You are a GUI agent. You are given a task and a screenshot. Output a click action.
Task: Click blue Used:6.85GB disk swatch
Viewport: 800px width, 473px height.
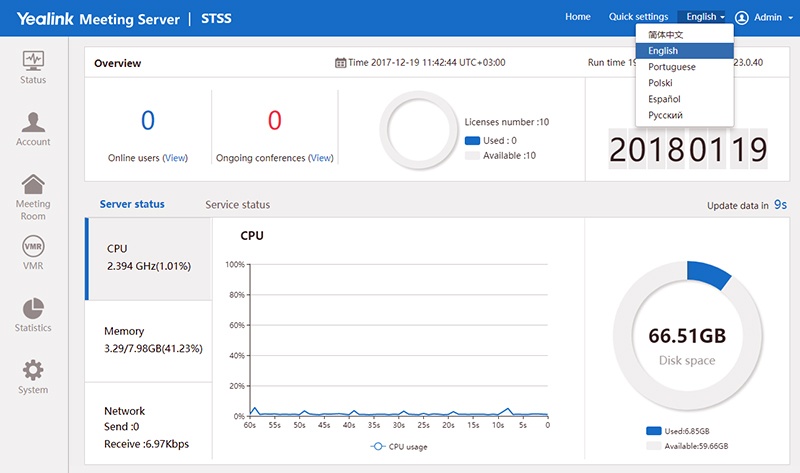click(x=654, y=431)
